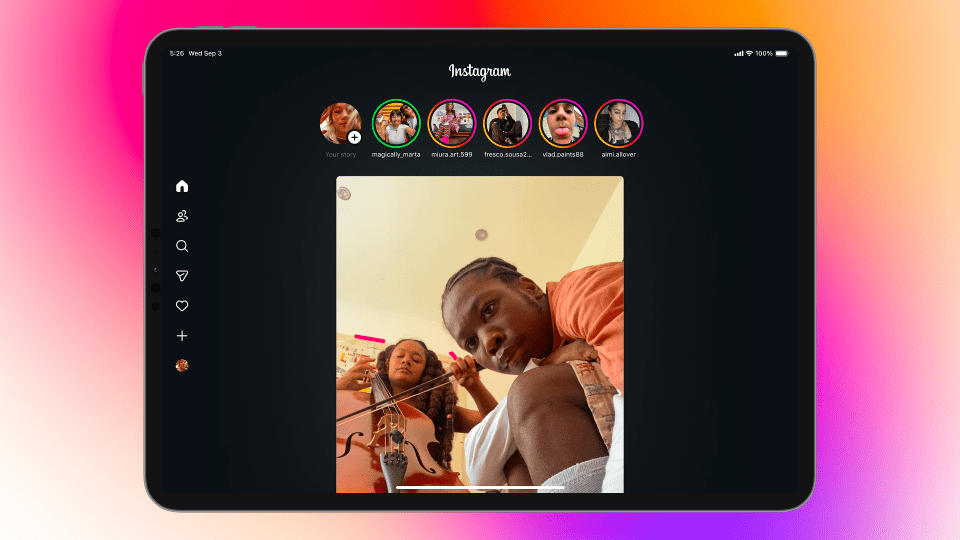Tap the Wi-Fi indicator in status bar

pos(749,53)
